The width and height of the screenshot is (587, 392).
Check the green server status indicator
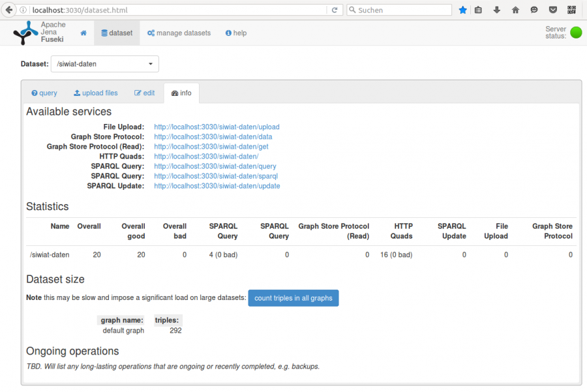click(576, 33)
